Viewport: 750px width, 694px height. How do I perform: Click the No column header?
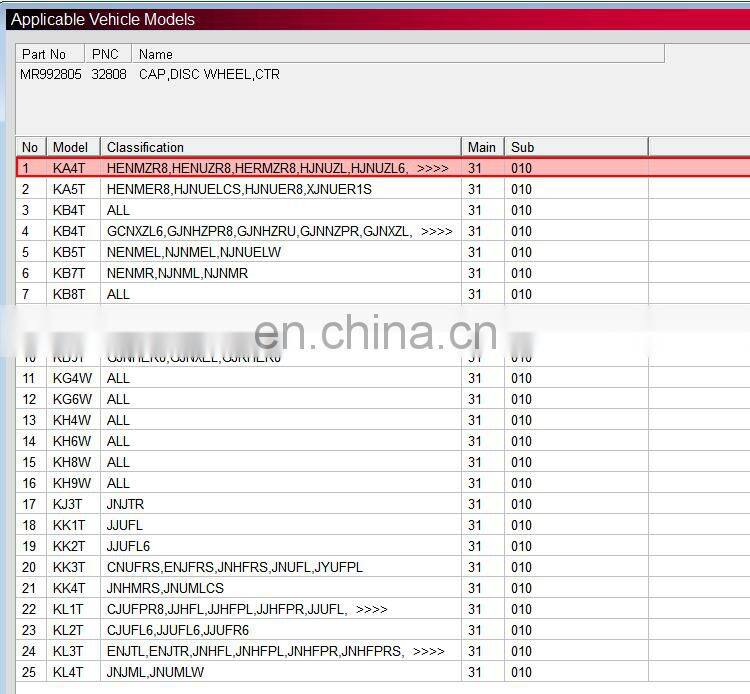click(30, 147)
